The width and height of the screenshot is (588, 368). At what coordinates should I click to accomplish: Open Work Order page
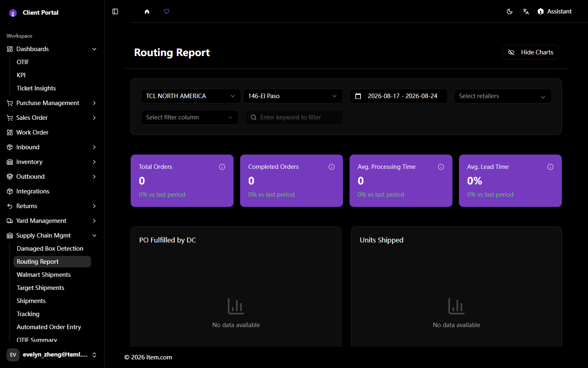pos(52,132)
